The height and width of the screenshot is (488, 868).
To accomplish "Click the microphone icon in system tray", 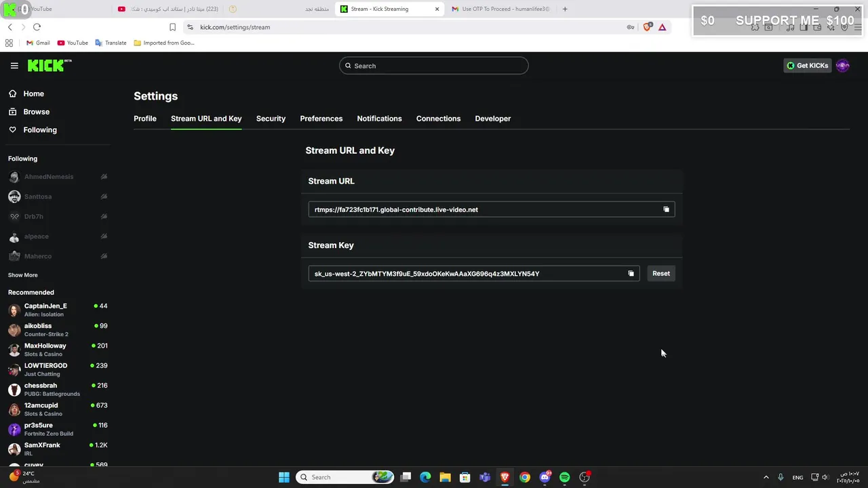I will point(781,477).
